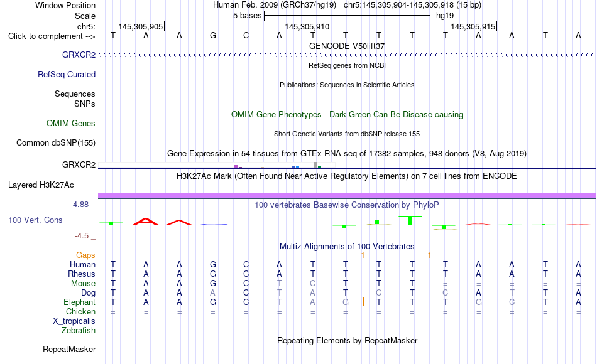This screenshot has height=364, width=597.
Task: Open the H3K27Ac Mark ENCODE track title
Action: click(347, 176)
